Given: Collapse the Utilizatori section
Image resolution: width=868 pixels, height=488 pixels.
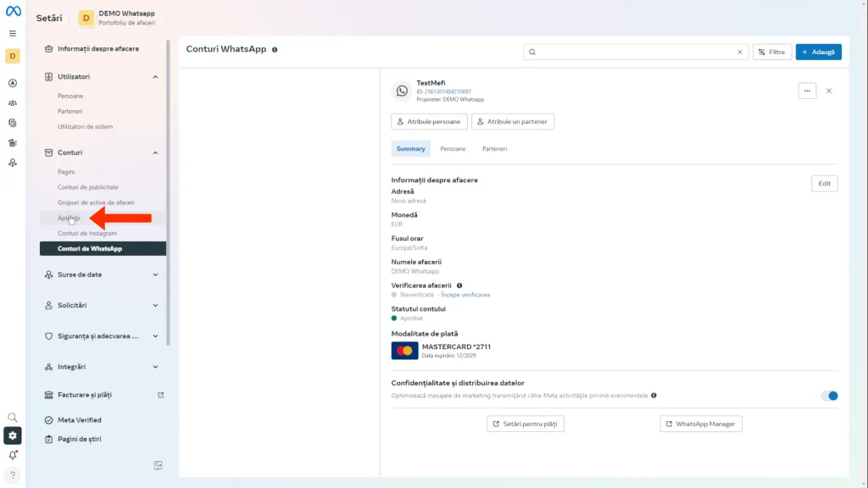Looking at the screenshot, I should [x=156, y=77].
